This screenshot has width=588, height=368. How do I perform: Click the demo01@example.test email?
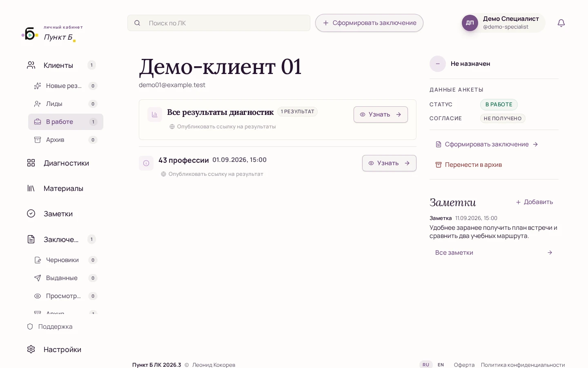coord(172,85)
